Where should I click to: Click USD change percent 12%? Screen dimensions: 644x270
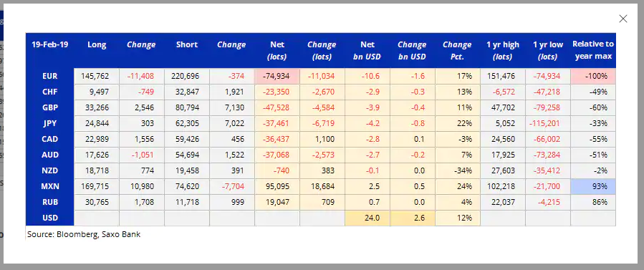pos(457,218)
